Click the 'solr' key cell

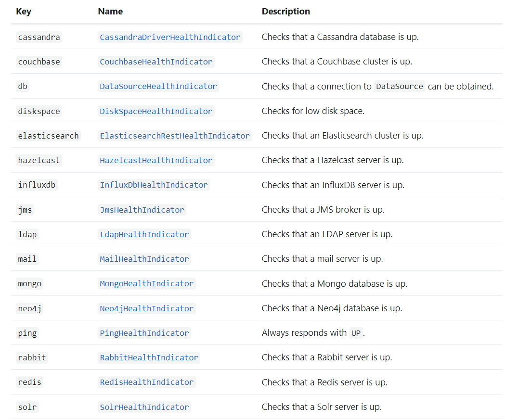click(x=27, y=407)
